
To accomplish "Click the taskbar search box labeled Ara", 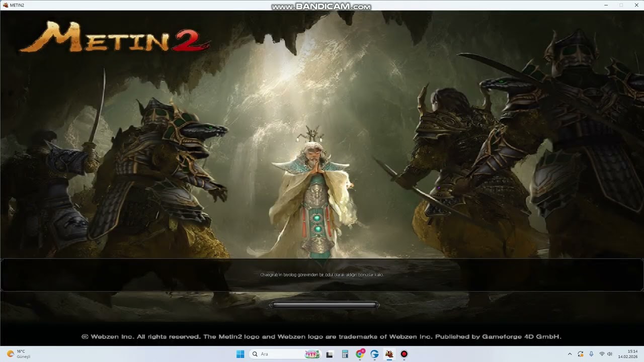I will pos(285,354).
